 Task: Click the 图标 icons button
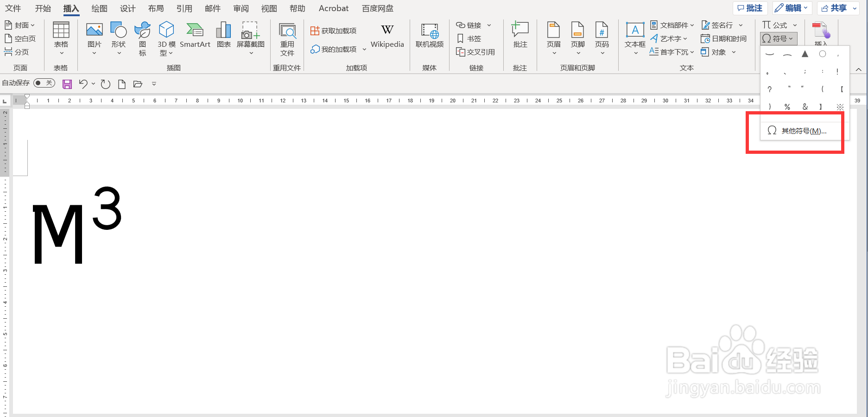pos(143,38)
